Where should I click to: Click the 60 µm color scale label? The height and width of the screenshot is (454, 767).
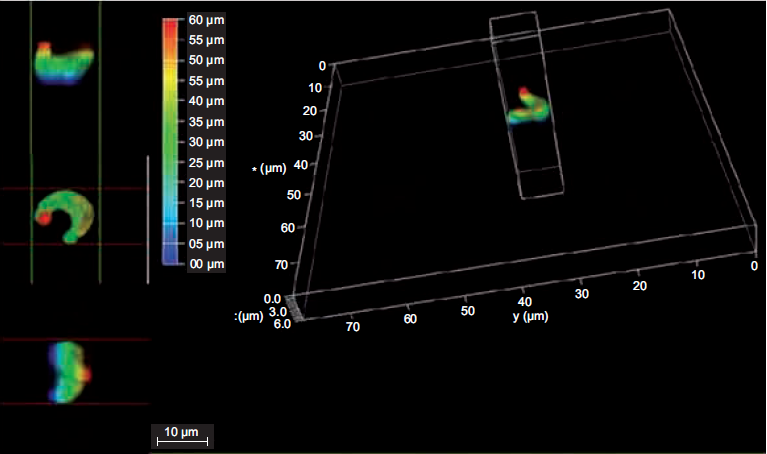click(207, 20)
